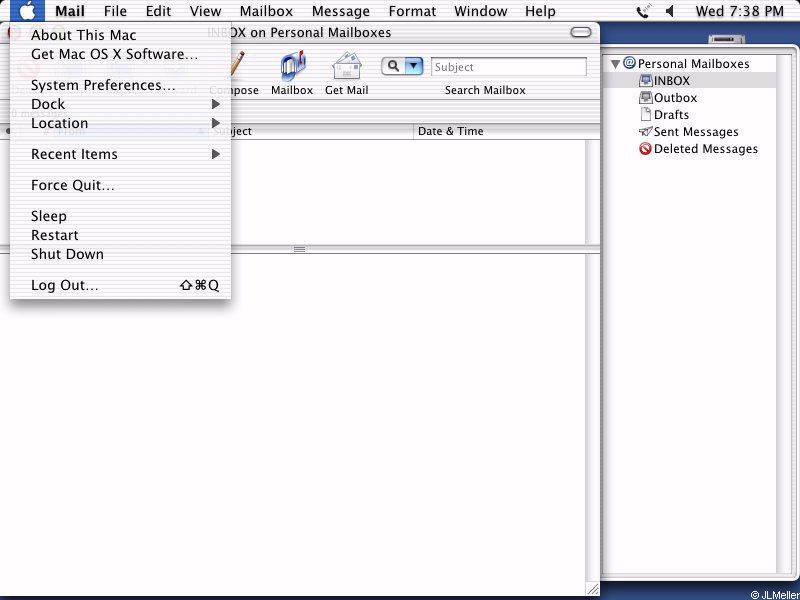Sort messages by Date & Time column
Screen dimensions: 800x600
pos(506,131)
